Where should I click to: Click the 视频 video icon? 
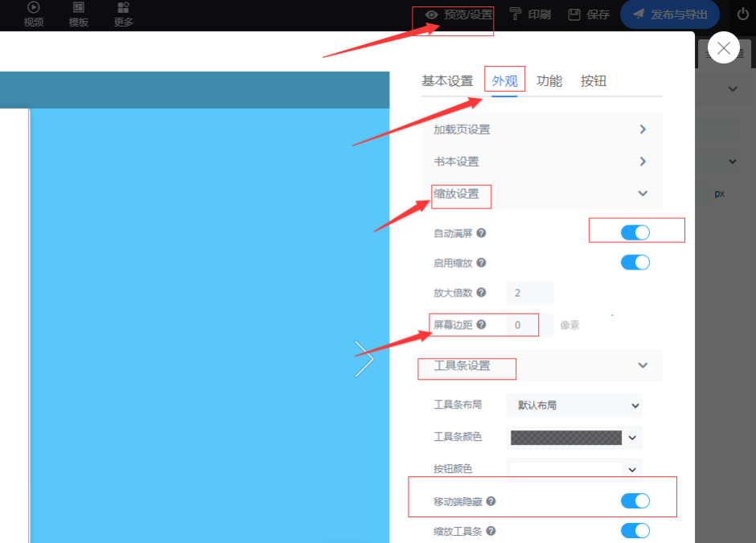tap(34, 7)
